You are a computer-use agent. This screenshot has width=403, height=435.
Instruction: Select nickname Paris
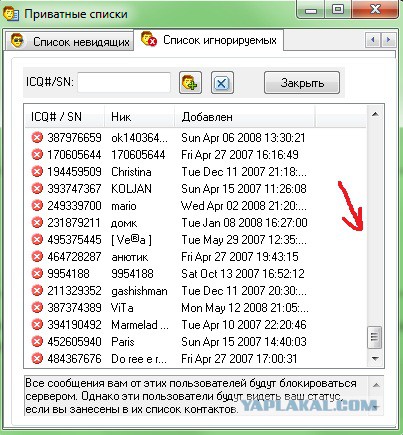pyautogui.click(x=123, y=342)
